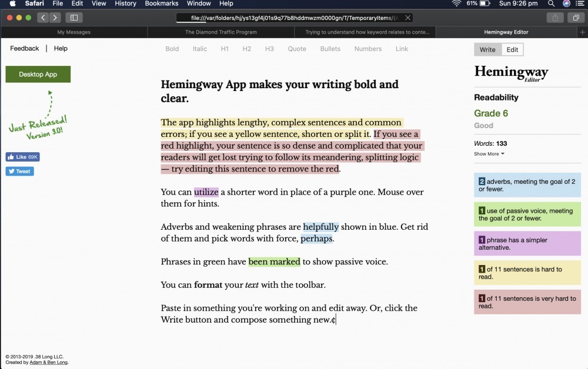Click the Facebook Like 69K button

pos(22,157)
